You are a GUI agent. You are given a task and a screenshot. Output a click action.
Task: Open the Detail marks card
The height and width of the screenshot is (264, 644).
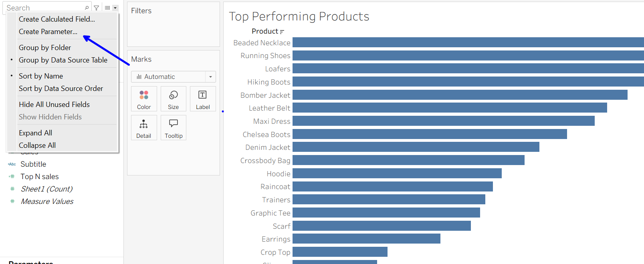point(144,128)
